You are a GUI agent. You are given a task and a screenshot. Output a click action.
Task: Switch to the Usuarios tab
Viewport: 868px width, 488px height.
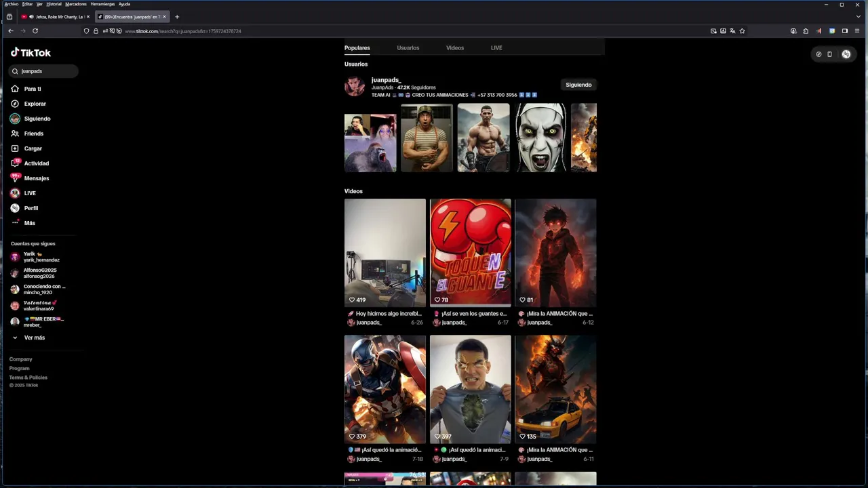point(408,48)
